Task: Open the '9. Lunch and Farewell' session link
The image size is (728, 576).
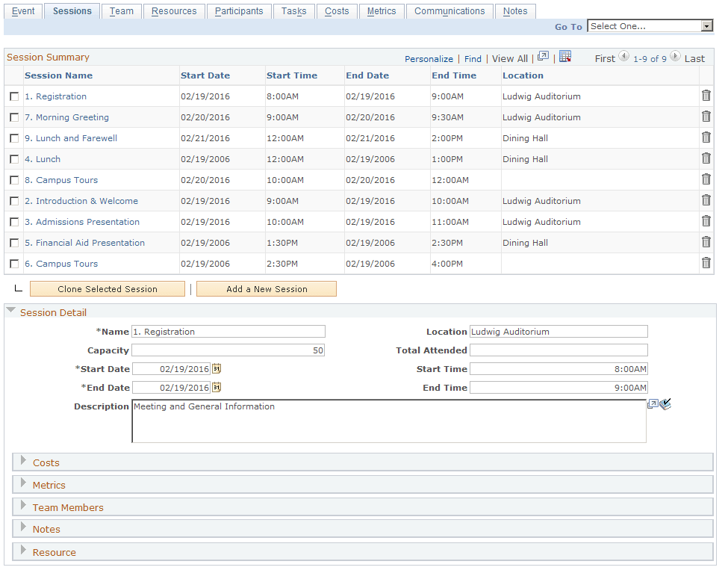Action: coord(71,138)
